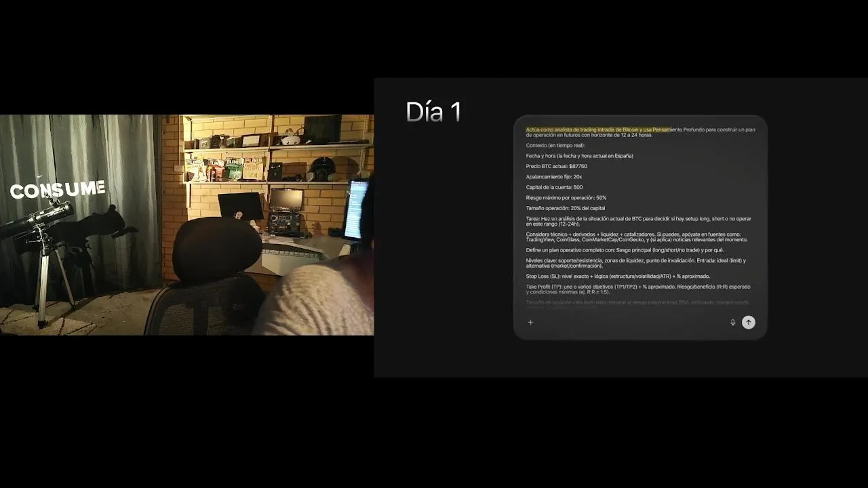Activate the microphone dictation icon
Image resolution: width=868 pixels, height=488 pixels.
(x=732, y=323)
